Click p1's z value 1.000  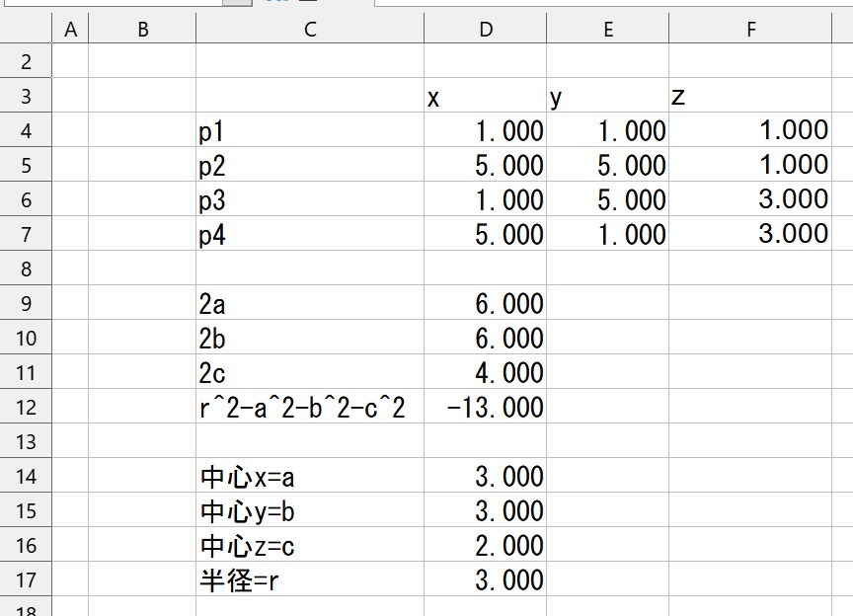750,130
